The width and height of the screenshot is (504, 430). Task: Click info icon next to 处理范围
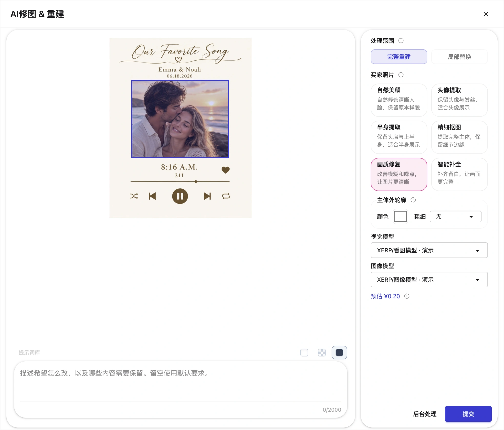click(x=401, y=41)
